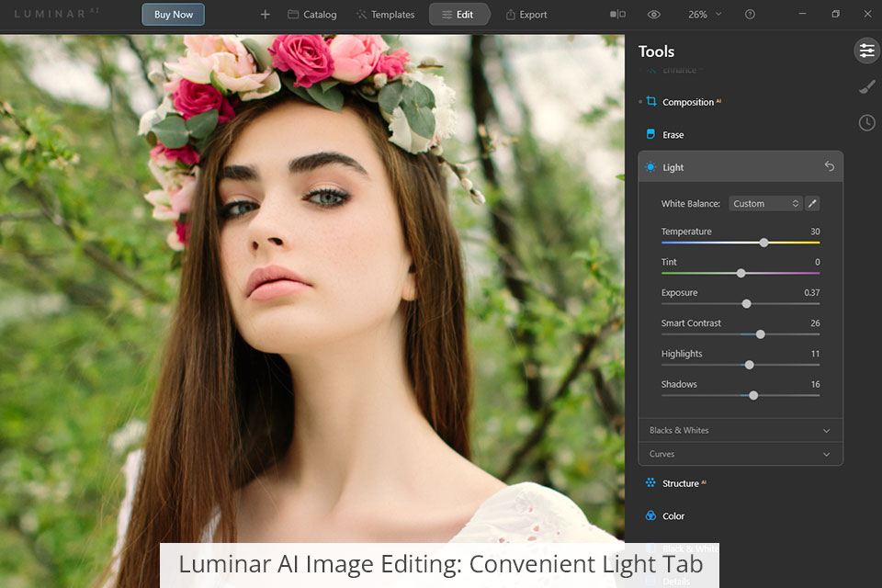The height and width of the screenshot is (588, 882).
Task: Pick the white balance eyedropper tool
Action: 812,203
